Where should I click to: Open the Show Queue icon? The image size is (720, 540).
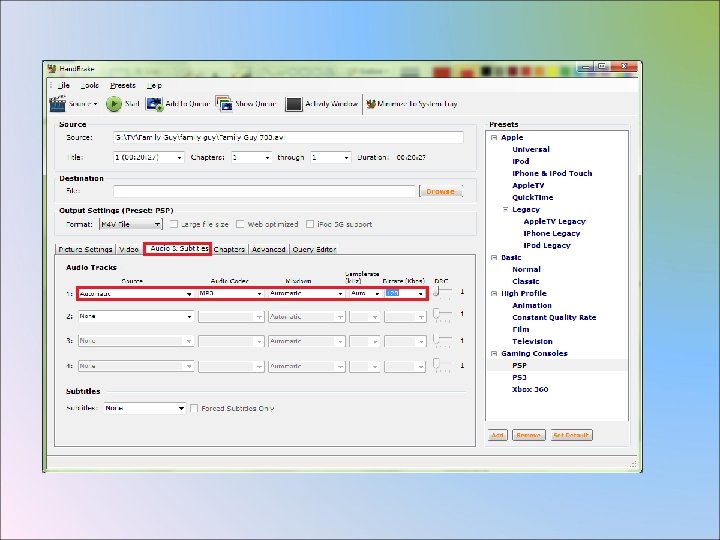coord(224,104)
